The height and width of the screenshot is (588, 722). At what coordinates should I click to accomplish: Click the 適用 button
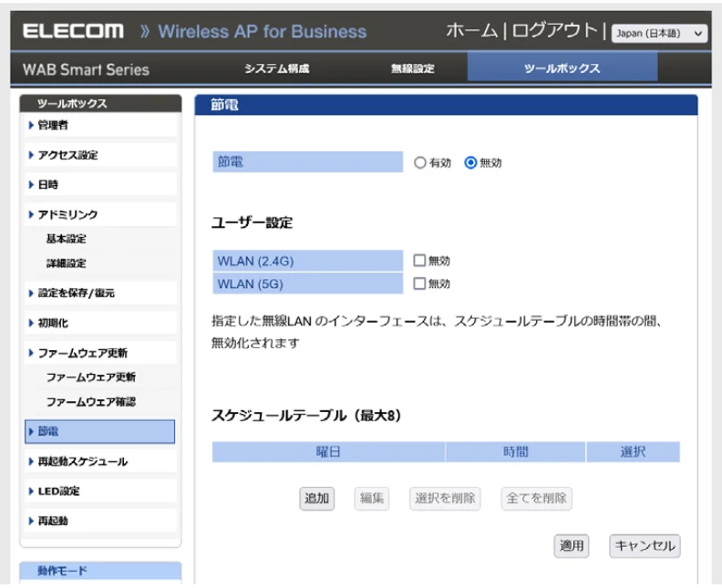(x=572, y=546)
